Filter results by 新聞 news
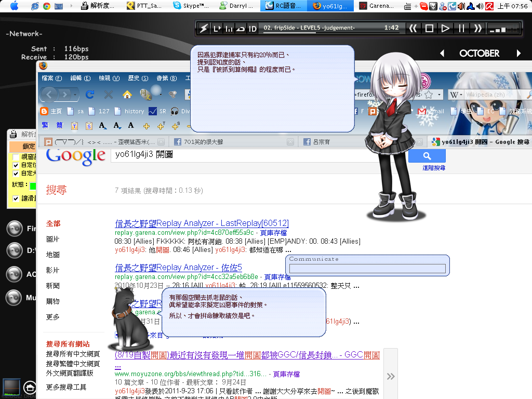Screen dimensions: 532x399 [52, 286]
